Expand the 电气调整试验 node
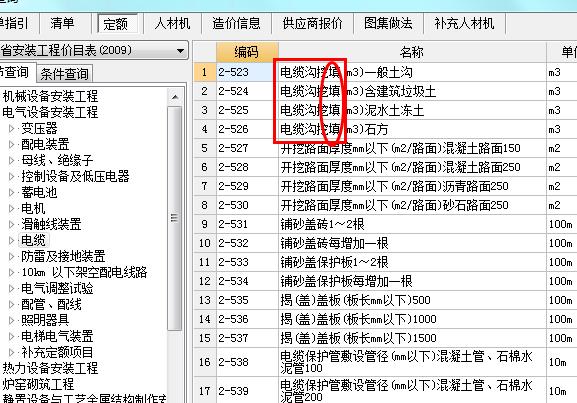 click(x=11, y=288)
